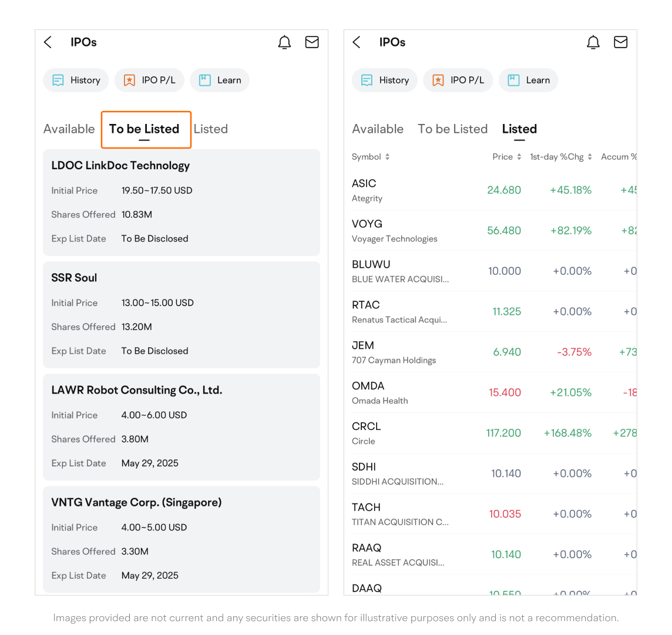This screenshot has height=635, width=672.
Task: Sort by 1st-day %Chg column
Action: click(x=561, y=157)
